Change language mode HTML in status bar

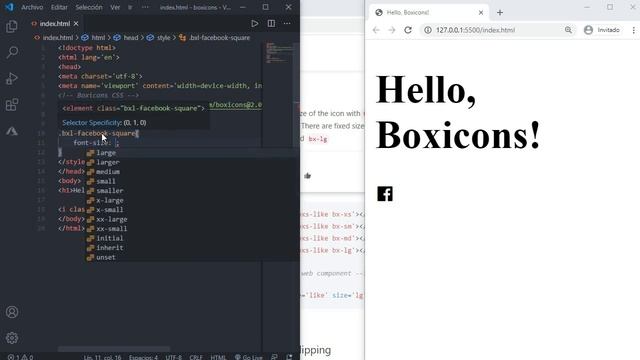(x=218, y=357)
